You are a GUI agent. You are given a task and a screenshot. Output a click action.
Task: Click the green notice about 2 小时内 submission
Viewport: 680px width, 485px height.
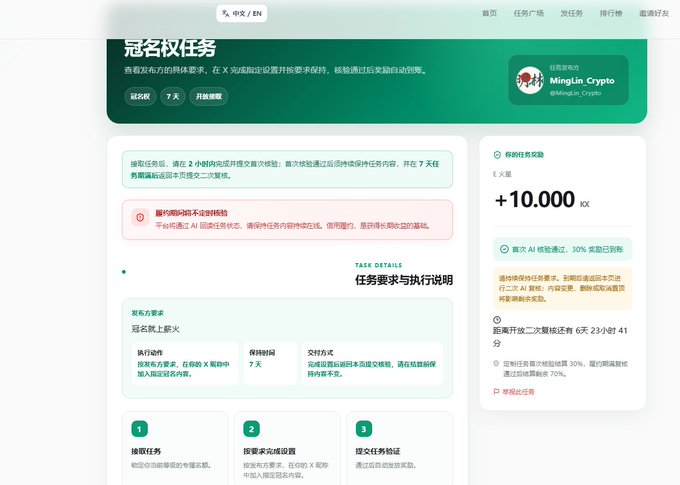coord(287,169)
